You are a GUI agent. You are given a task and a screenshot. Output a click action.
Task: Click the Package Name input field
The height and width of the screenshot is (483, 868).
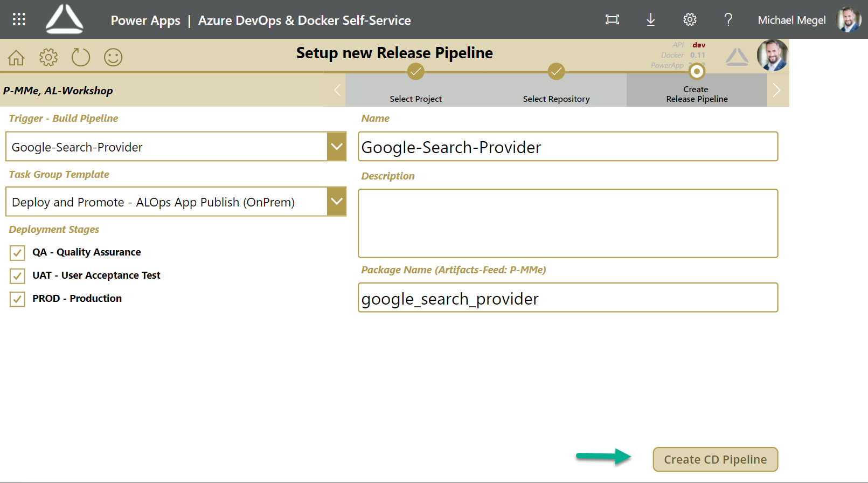[568, 298]
